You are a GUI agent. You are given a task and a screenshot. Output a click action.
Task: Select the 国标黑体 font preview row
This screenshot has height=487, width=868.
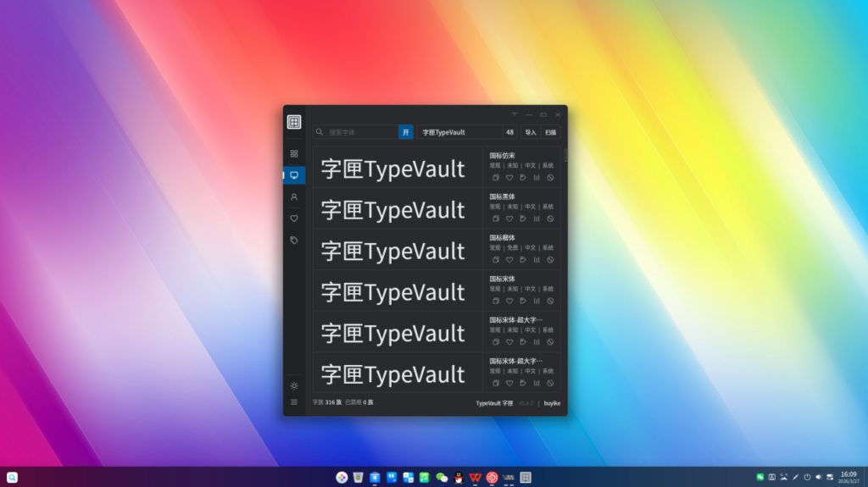398,208
